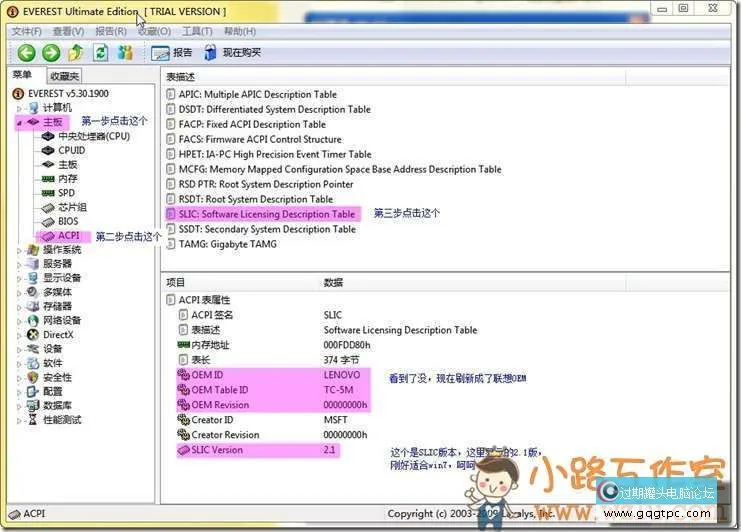Open the 工具(T) menu
Screen dimensions: 741x532
pos(198,32)
